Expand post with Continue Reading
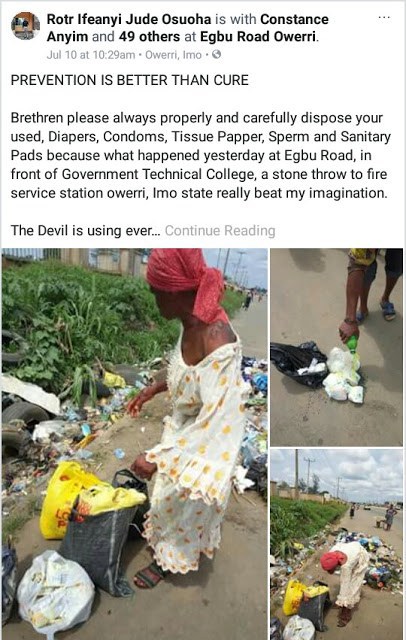The width and height of the screenshot is (406, 640). click(x=220, y=231)
